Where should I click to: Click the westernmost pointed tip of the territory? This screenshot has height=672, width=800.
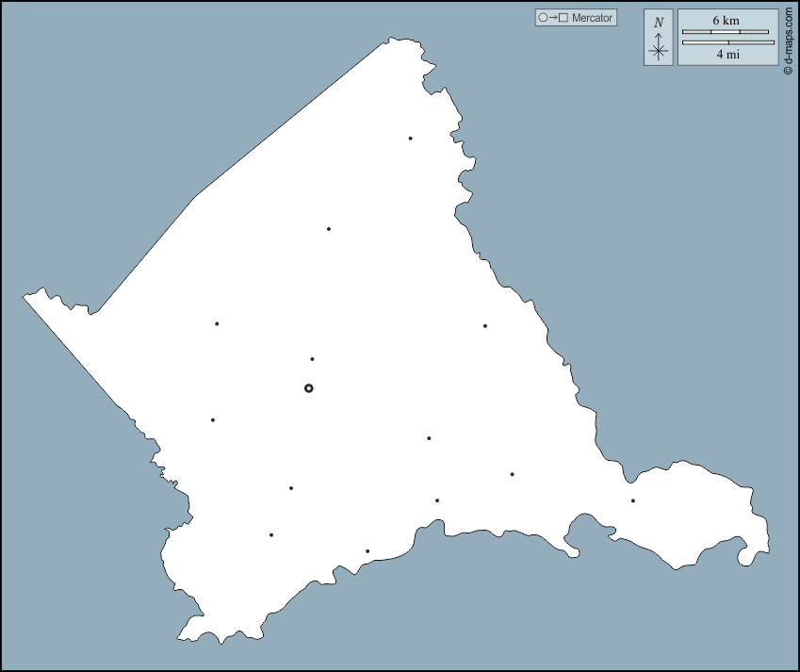24,298
